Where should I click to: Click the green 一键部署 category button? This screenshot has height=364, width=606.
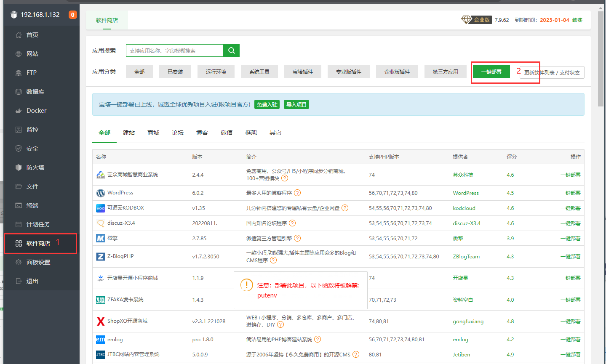[x=491, y=72]
